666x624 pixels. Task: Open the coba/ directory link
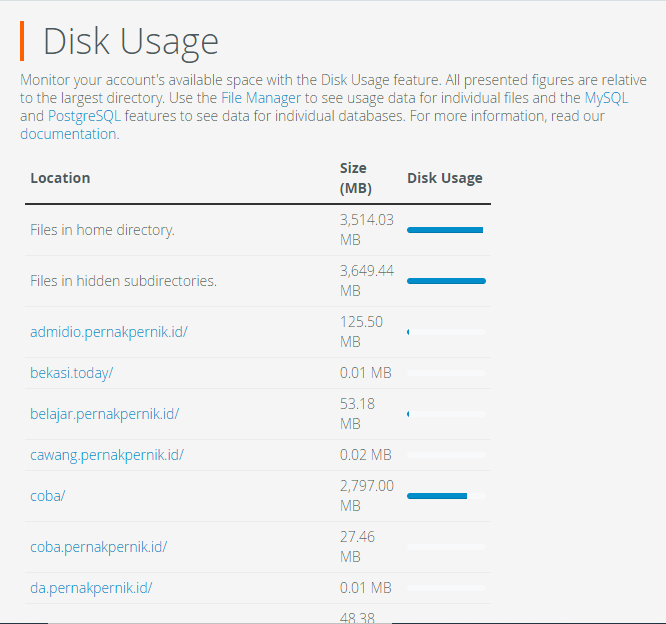pyautogui.click(x=47, y=496)
